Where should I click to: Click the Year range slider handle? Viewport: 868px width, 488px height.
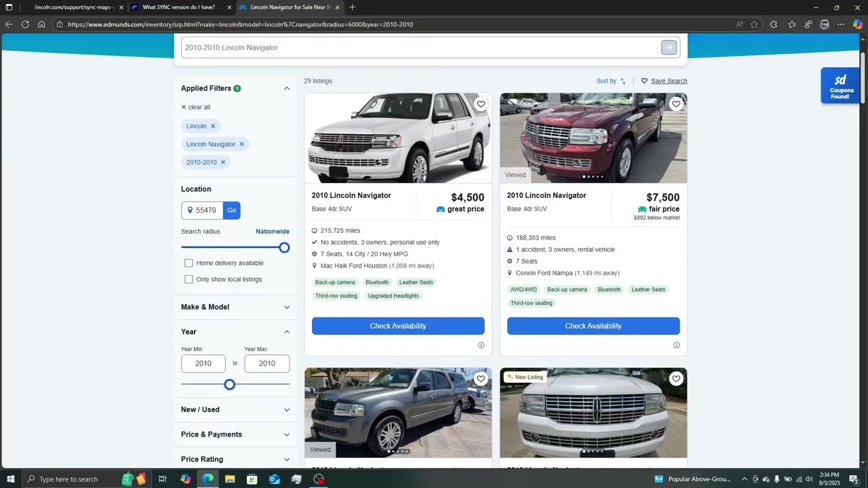[x=230, y=384]
